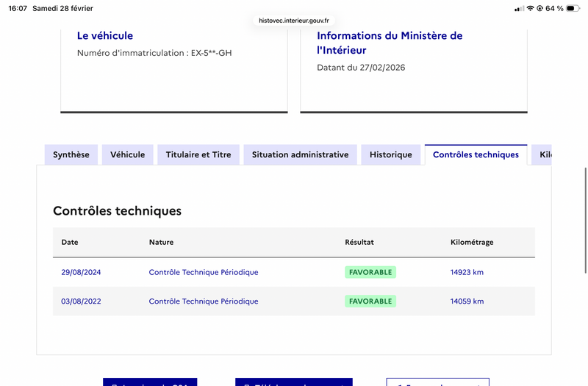588x386 pixels.
Task: Go to the Situation administrative tab
Action: (x=300, y=154)
